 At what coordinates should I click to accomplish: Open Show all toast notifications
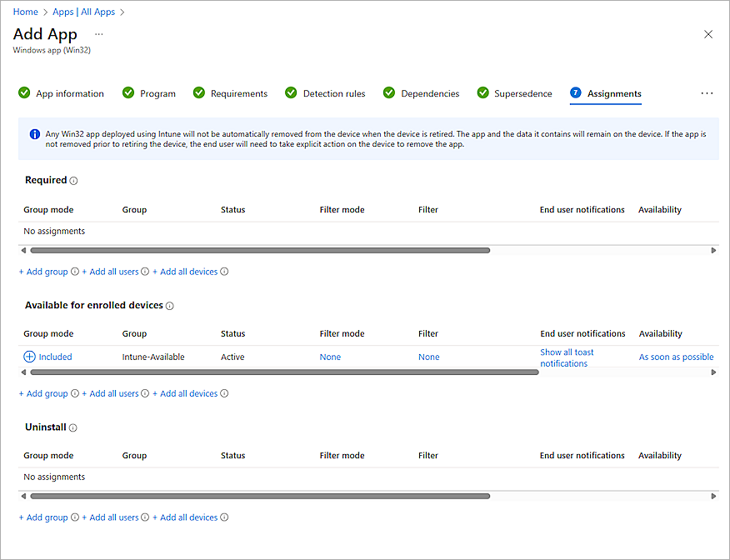[x=567, y=357]
